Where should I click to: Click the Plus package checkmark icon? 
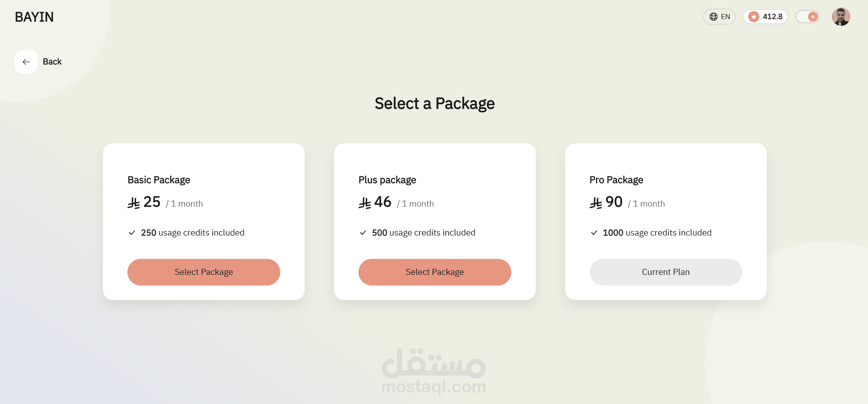click(363, 233)
